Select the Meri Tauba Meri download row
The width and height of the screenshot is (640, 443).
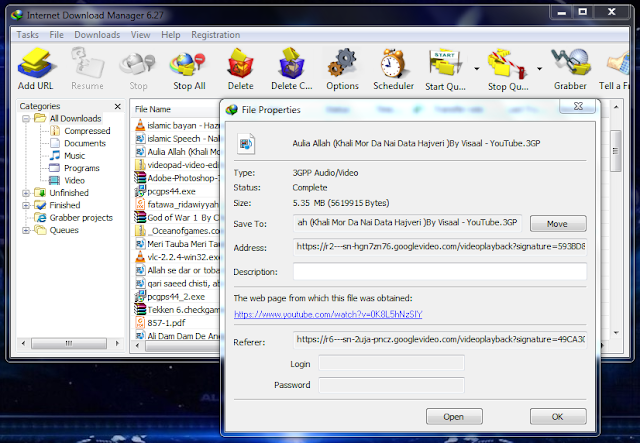tap(177, 244)
